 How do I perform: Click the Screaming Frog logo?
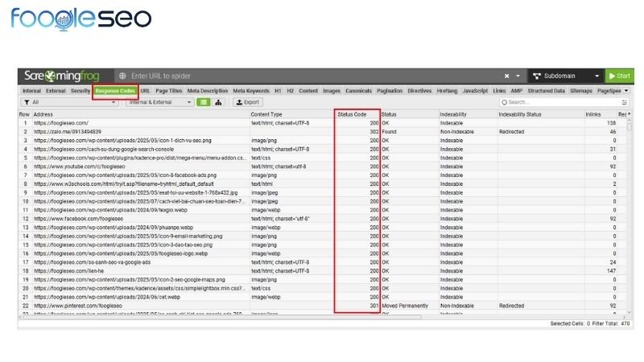coord(62,76)
